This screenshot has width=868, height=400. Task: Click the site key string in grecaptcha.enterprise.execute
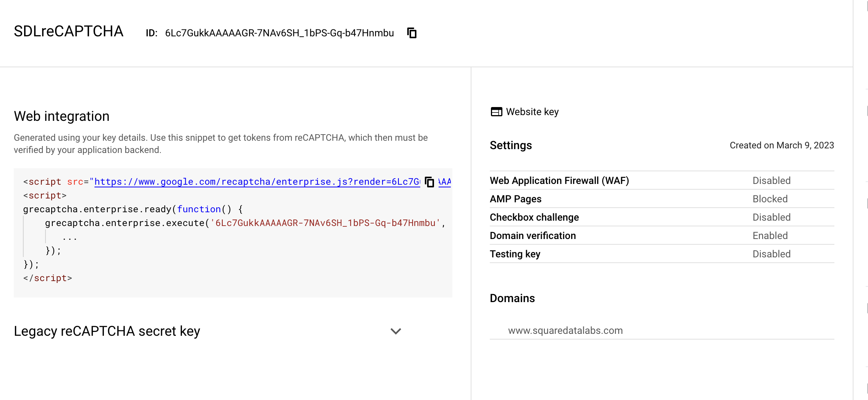(x=325, y=223)
